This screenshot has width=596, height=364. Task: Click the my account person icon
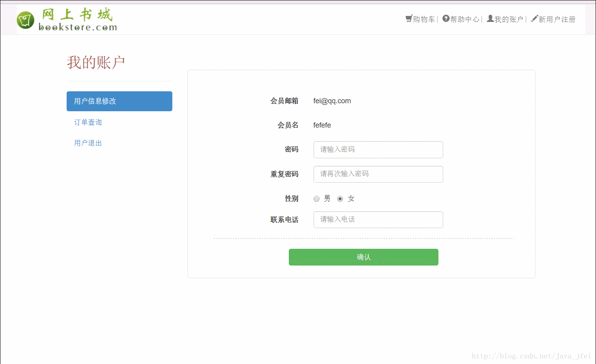point(490,18)
